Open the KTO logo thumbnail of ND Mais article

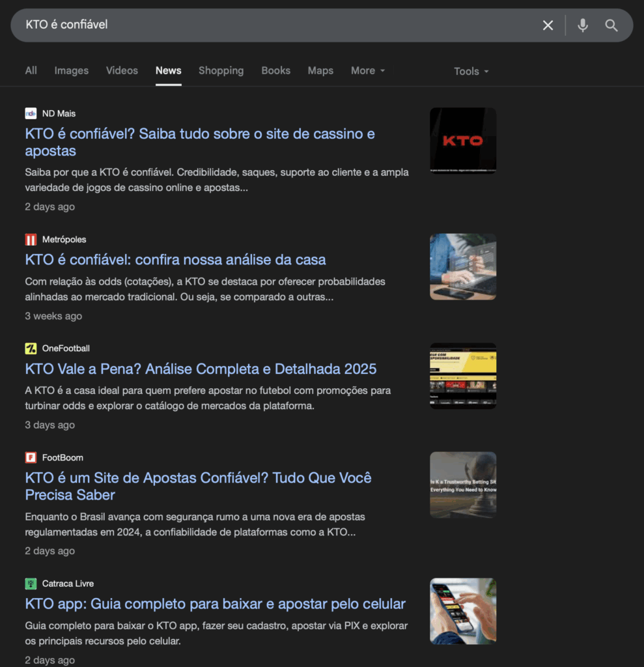463,141
